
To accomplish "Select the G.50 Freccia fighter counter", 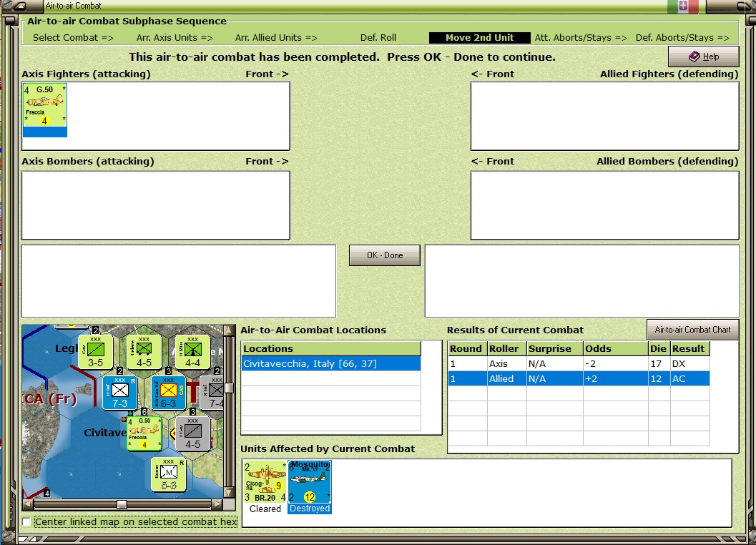I will [45, 110].
